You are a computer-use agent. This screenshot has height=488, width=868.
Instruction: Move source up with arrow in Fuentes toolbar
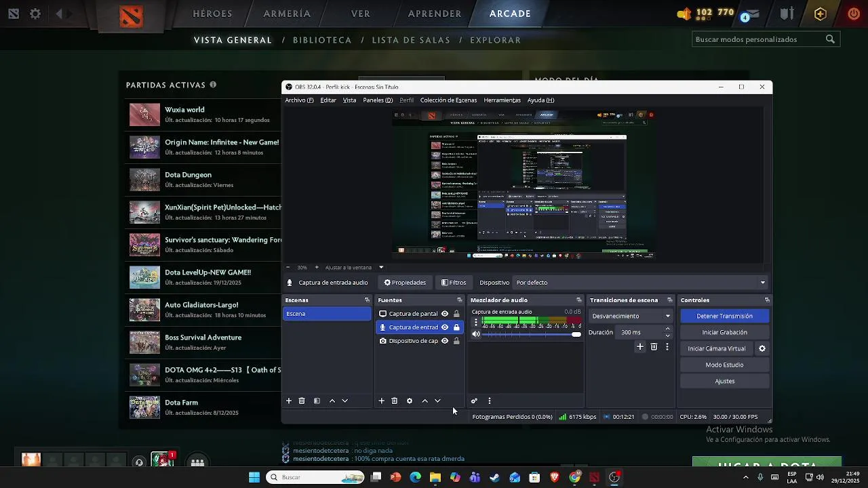425,401
